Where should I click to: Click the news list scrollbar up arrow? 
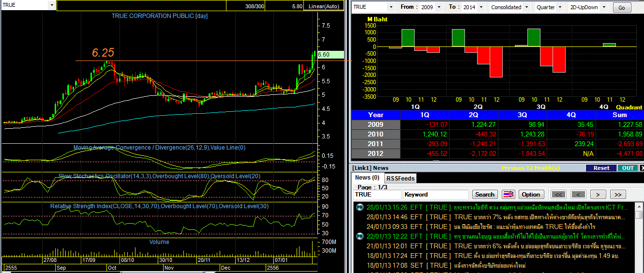[639, 207]
